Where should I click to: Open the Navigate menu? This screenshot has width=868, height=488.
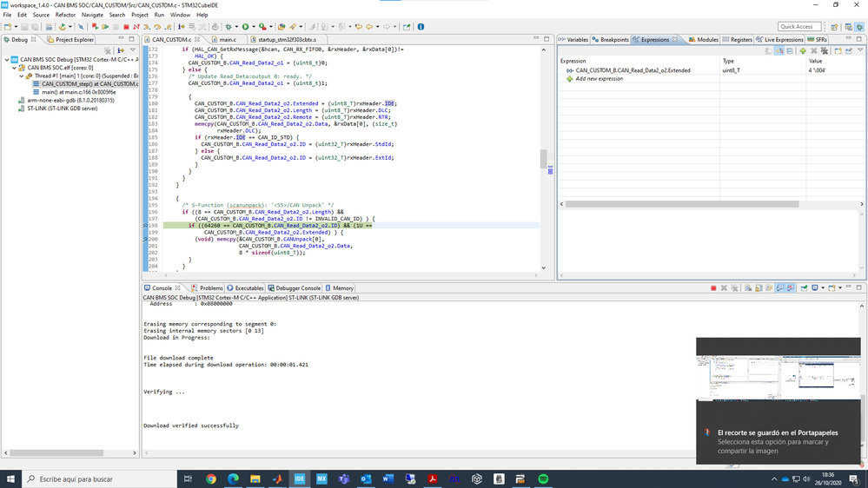click(92, 15)
